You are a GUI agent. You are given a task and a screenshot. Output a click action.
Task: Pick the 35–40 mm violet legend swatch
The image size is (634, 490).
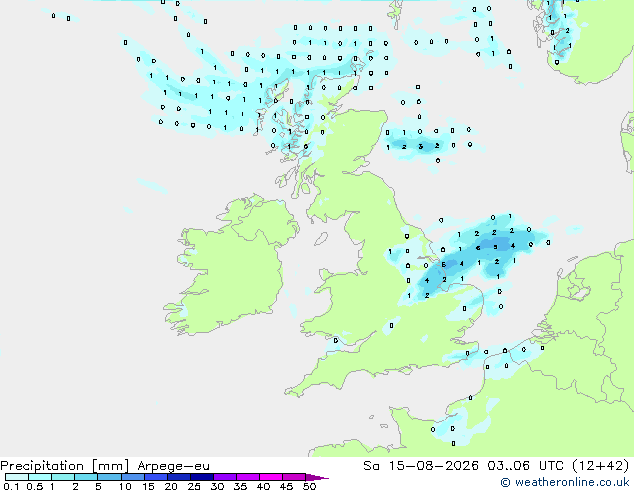click(x=247, y=477)
